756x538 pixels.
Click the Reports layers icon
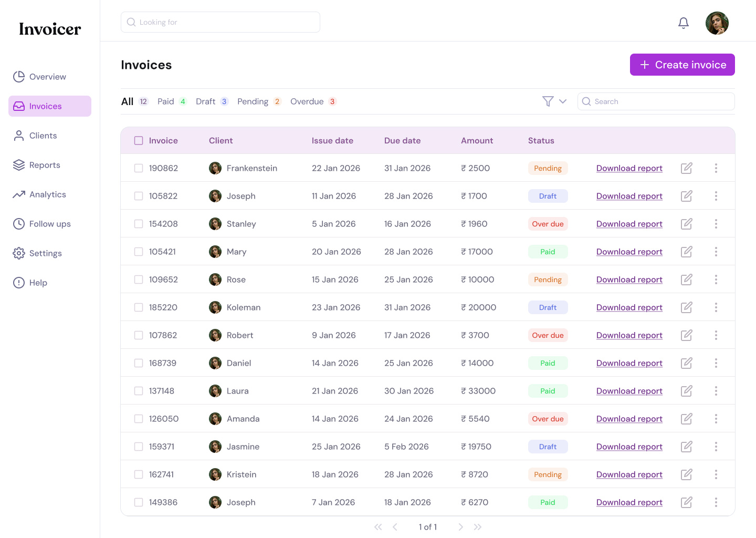coord(19,165)
